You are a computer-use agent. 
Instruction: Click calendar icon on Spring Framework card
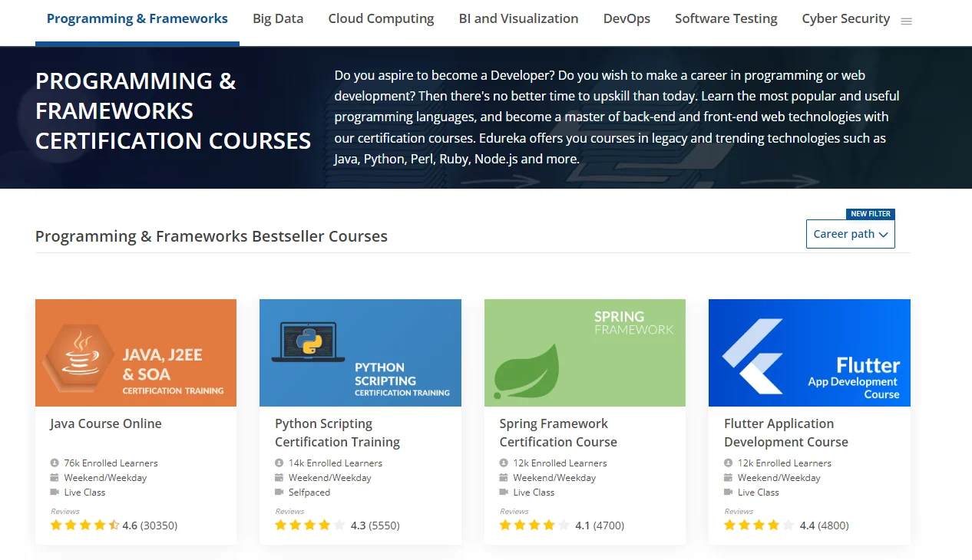coord(504,478)
